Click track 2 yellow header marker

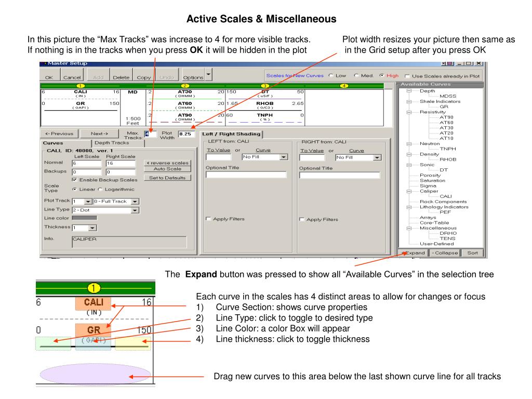185,86
